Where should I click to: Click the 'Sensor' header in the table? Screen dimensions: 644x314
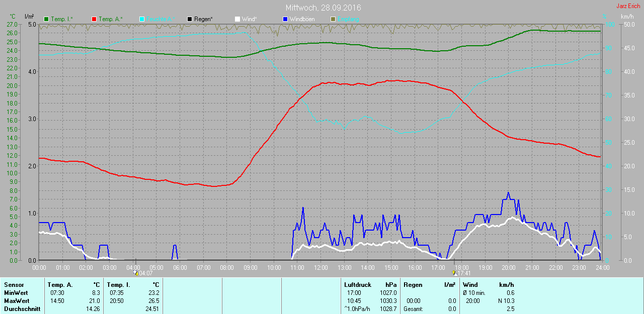coord(14,285)
